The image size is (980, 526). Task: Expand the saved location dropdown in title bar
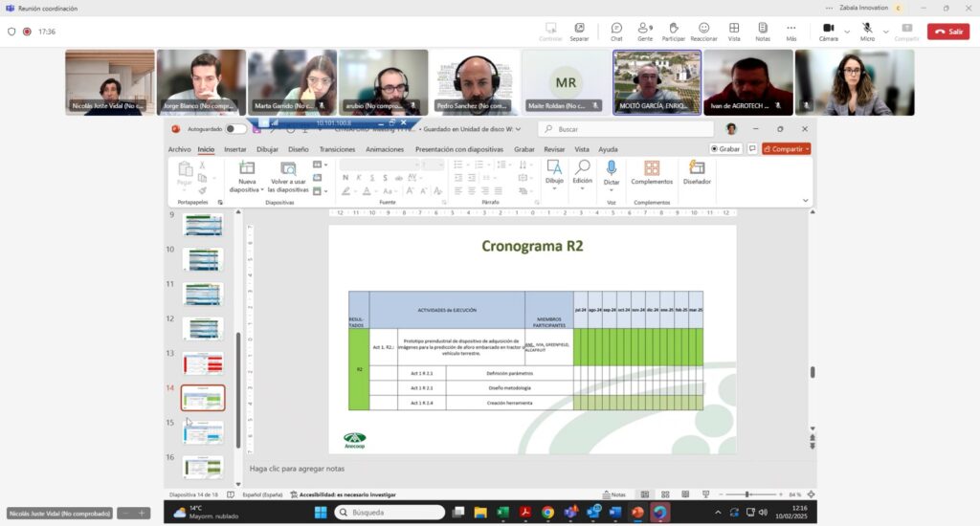(518, 129)
